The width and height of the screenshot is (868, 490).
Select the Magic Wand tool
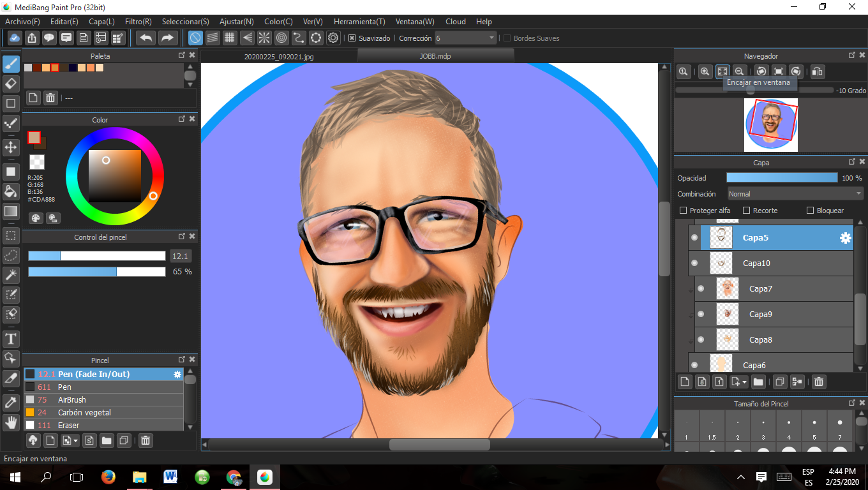[11, 275]
